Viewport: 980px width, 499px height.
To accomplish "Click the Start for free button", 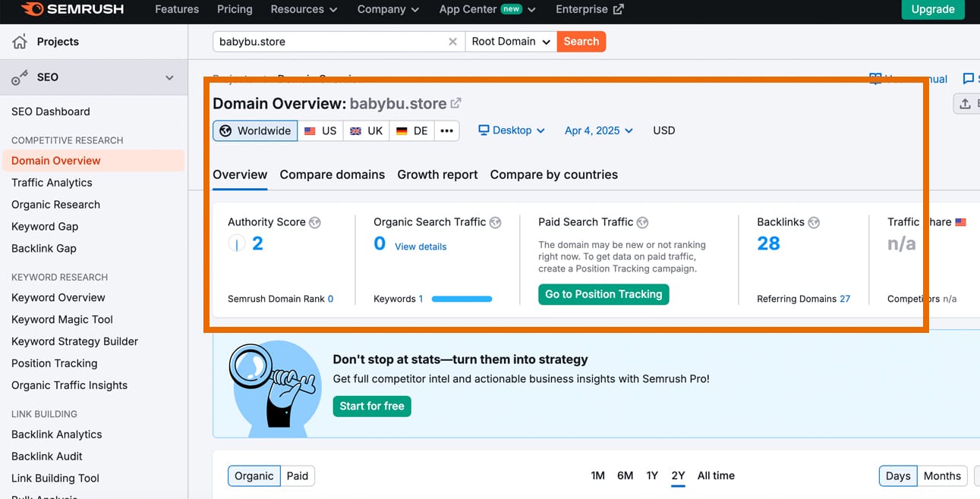I will pos(372,406).
